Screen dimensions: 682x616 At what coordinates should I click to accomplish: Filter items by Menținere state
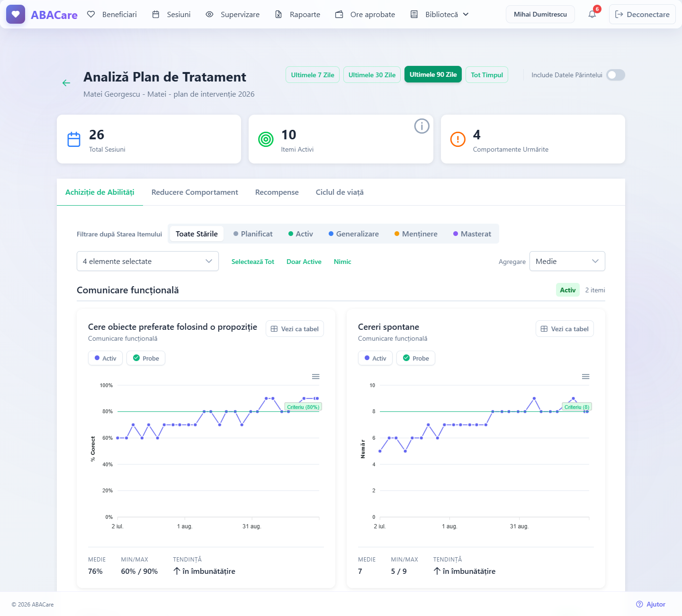tap(416, 234)
